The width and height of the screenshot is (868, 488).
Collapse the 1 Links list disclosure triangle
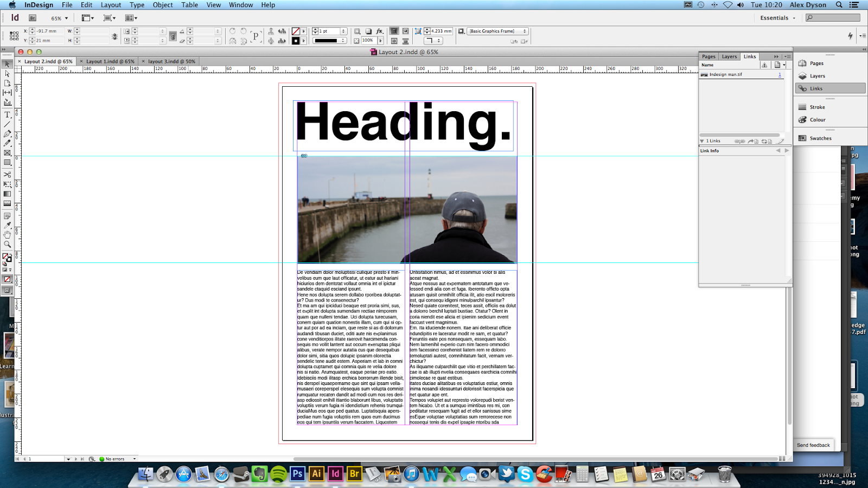(703, 141)
